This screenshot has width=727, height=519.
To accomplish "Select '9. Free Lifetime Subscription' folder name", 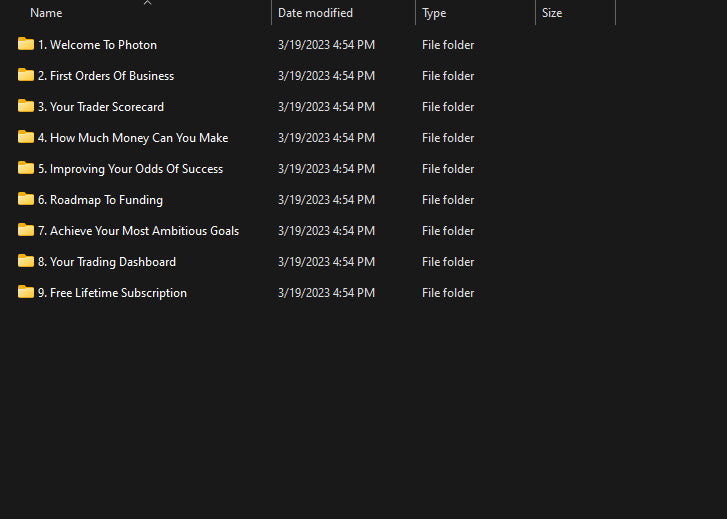I will tap(112, 293).
